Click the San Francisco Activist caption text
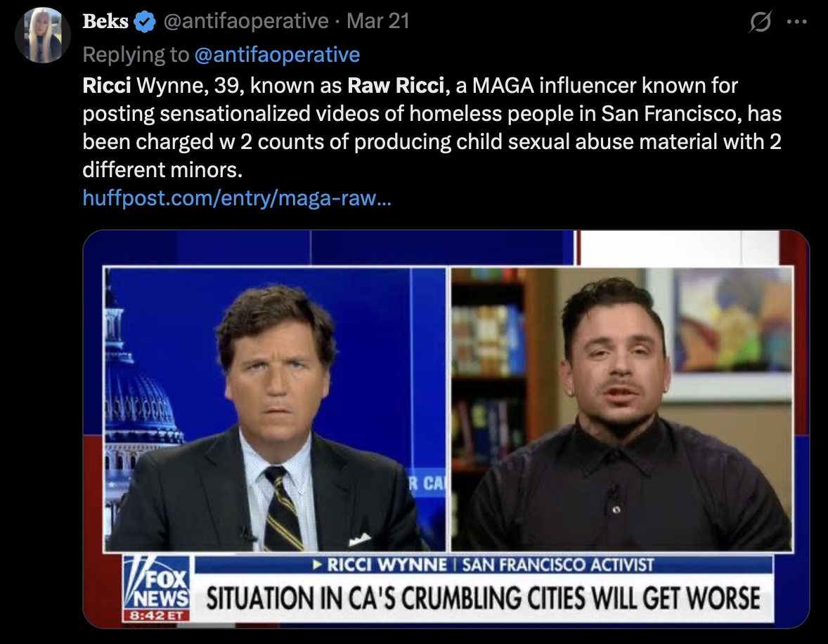 (558, 565)
